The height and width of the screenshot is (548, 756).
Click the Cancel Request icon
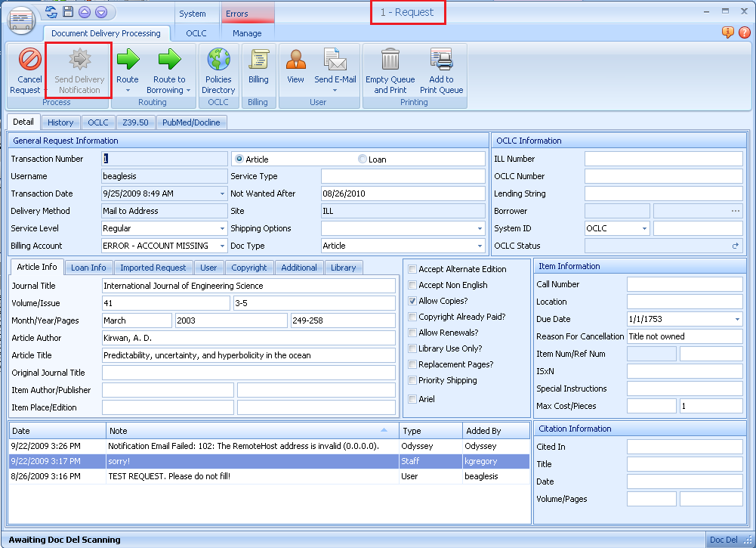click(29, 60)
